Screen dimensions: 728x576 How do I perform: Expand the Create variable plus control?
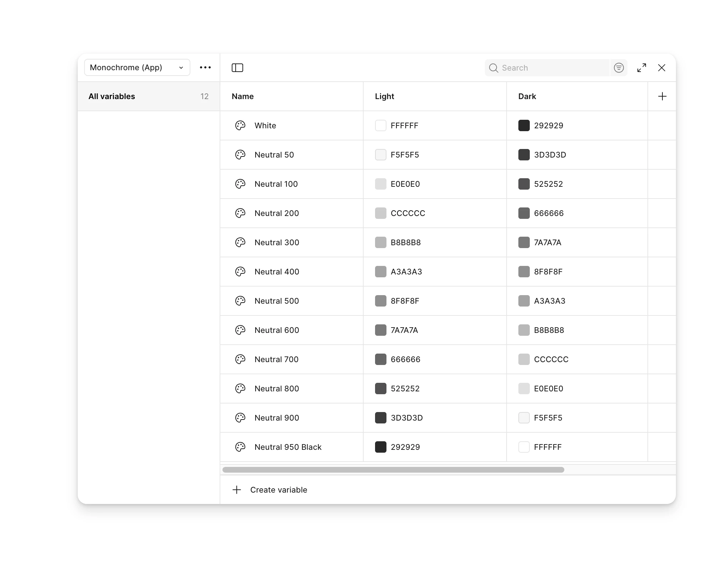(237, 490)
